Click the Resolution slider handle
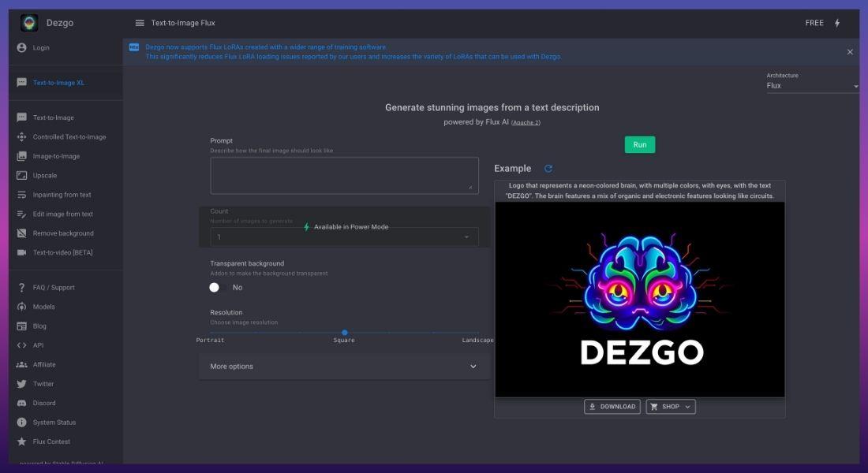Viewport: 868px width, 473px height. [x=344, y=333]
